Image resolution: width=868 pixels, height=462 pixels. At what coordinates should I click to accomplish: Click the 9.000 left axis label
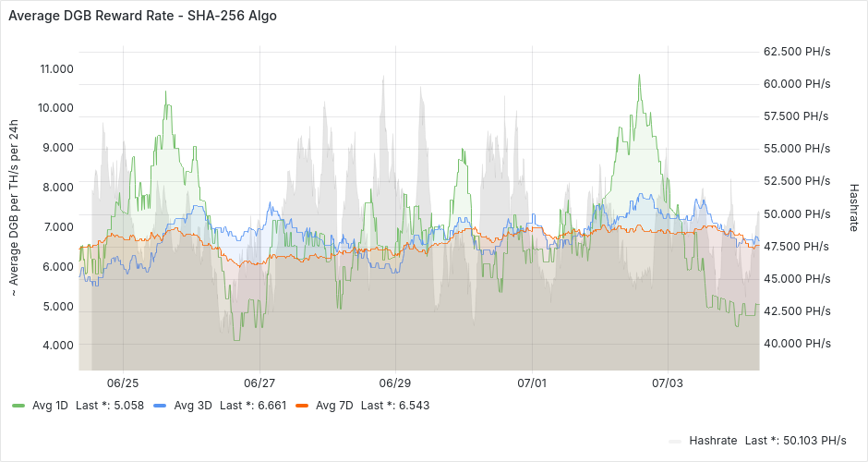[x=58, y=147]
